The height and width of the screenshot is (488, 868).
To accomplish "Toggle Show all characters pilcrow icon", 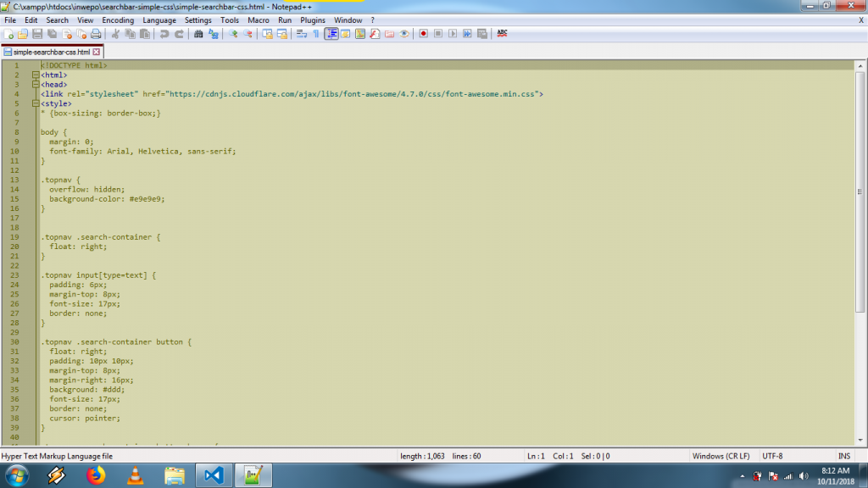I will [316, 34].
